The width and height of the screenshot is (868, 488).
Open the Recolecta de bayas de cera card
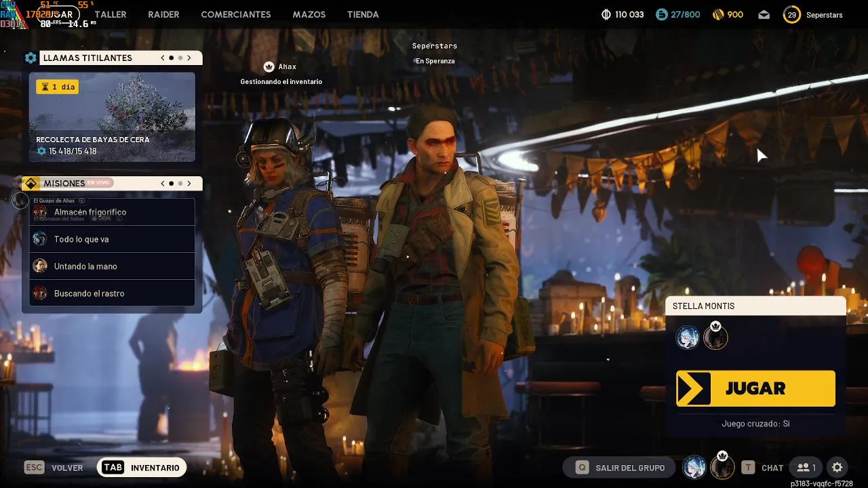112,117
